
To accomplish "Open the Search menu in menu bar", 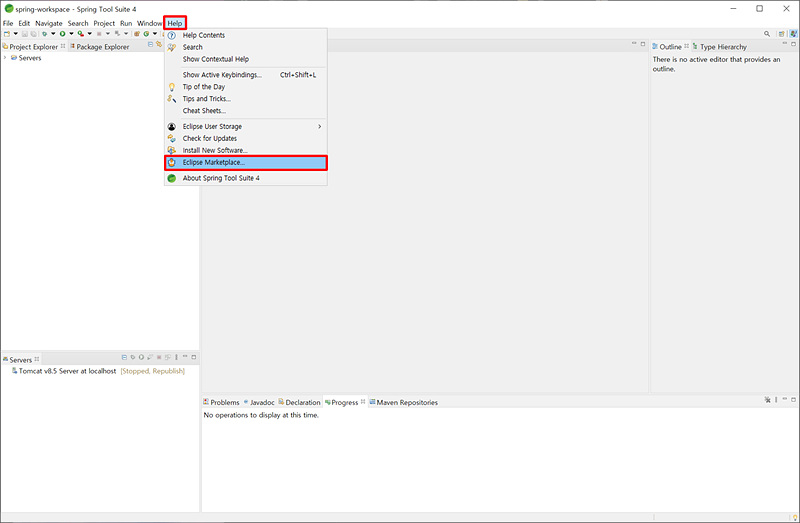I will point(78,23).
